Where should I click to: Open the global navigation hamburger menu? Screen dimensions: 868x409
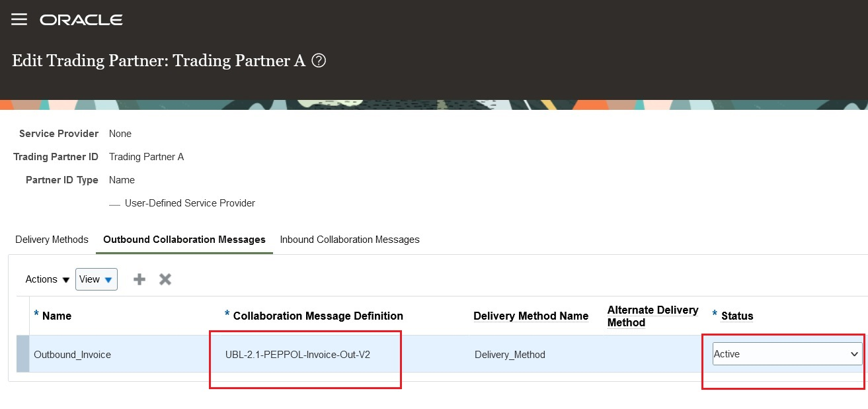(19, 19)
